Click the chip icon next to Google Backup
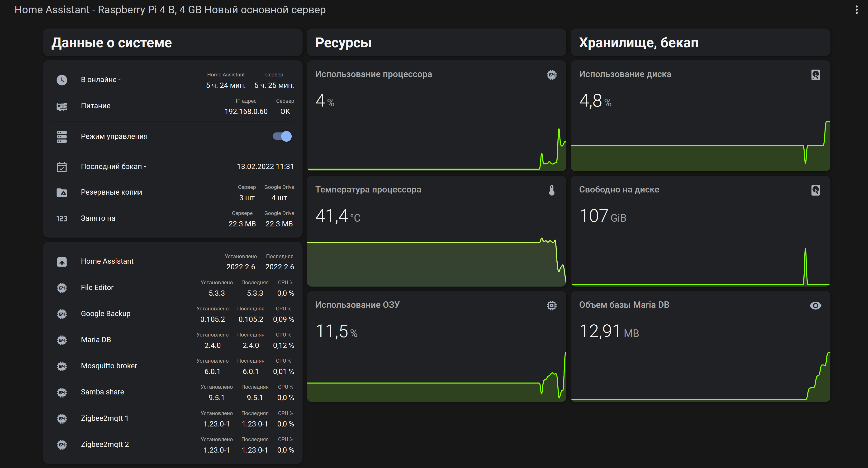 tap(62, 314)
